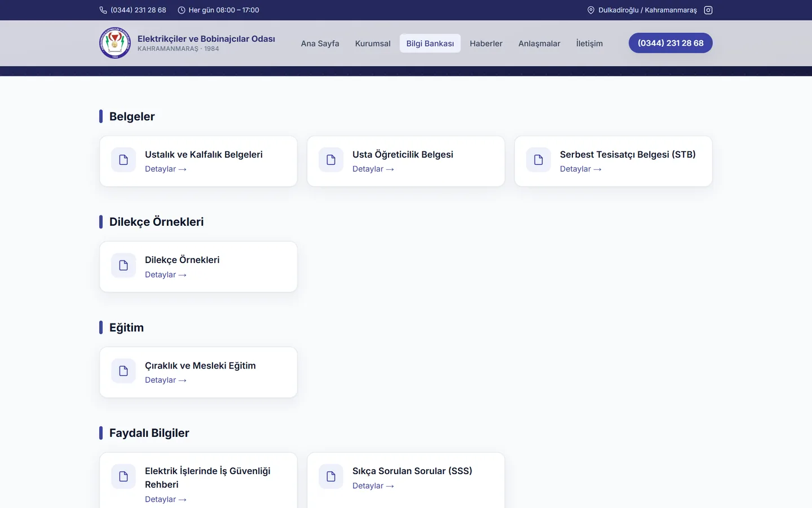This screenshot has width=812, height=508.
Task: Click the Elektrikçiler ve Bobinajcılar Odası site title
Action: pyautogui.click(x=206, y=38)
